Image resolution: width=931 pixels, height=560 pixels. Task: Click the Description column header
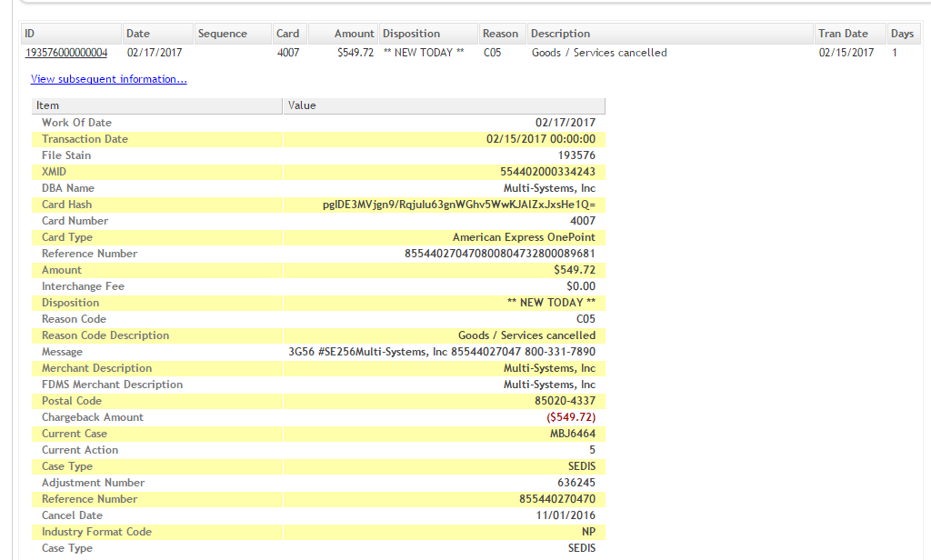point(560,34)
